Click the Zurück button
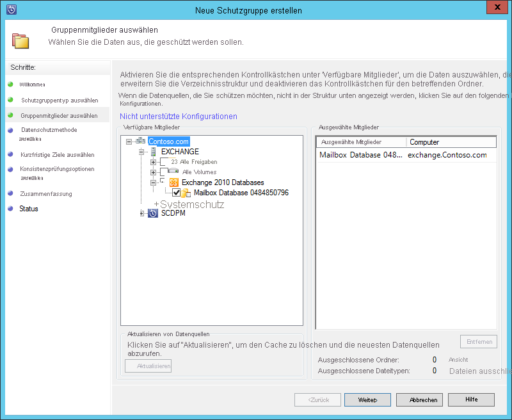The width and height of the screenshot is (512, 420). click(x=317, y=400)
